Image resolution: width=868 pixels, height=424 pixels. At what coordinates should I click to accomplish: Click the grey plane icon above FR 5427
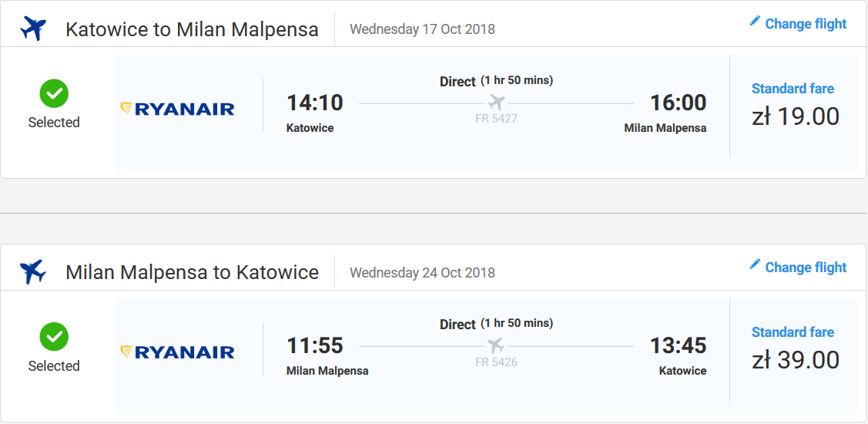pos(497,102)
